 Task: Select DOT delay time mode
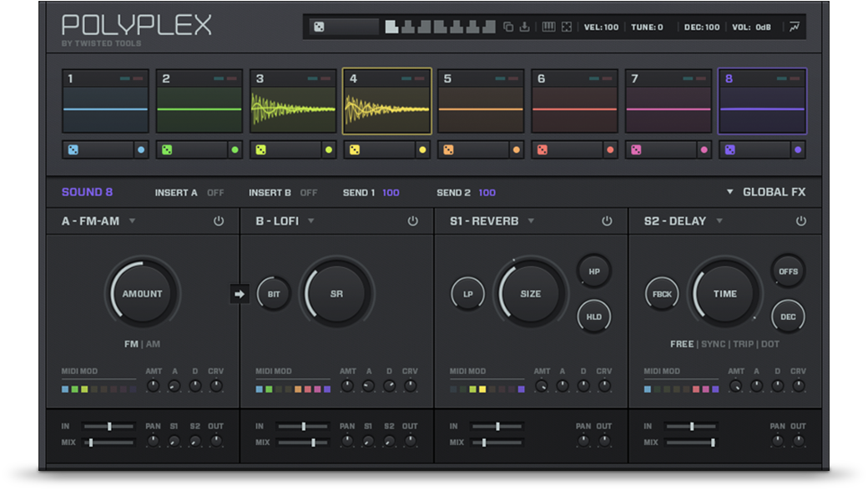tap(770, 344)
